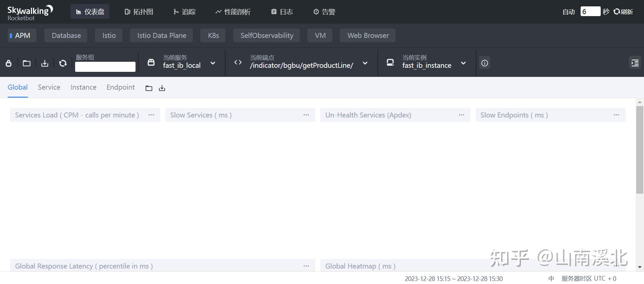Expand 当前实例 fast_ib_instance dropdown
This screenshot has height=284, width=644.
463,63
